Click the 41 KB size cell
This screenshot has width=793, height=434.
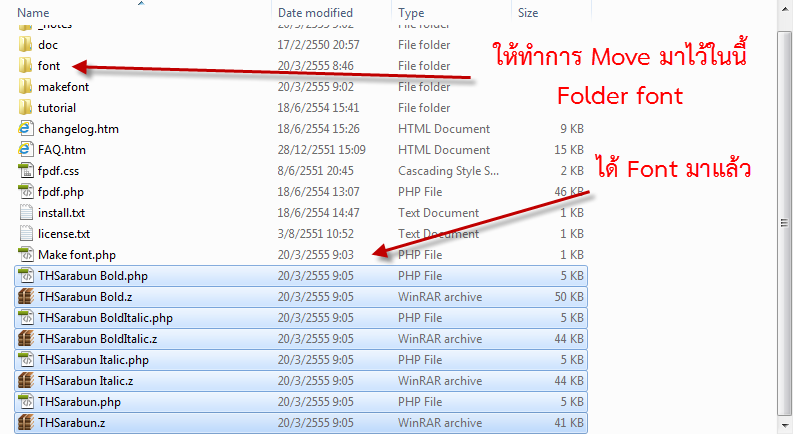pyautogui.click(x=569, y=422)
